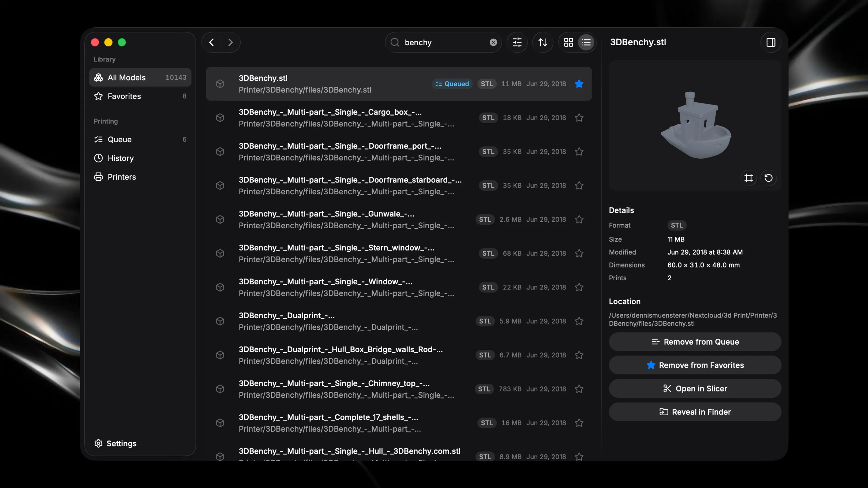Toggle the grid overlay in 3D preview
This screenshot has width=868, height=488.
[749, 178]
